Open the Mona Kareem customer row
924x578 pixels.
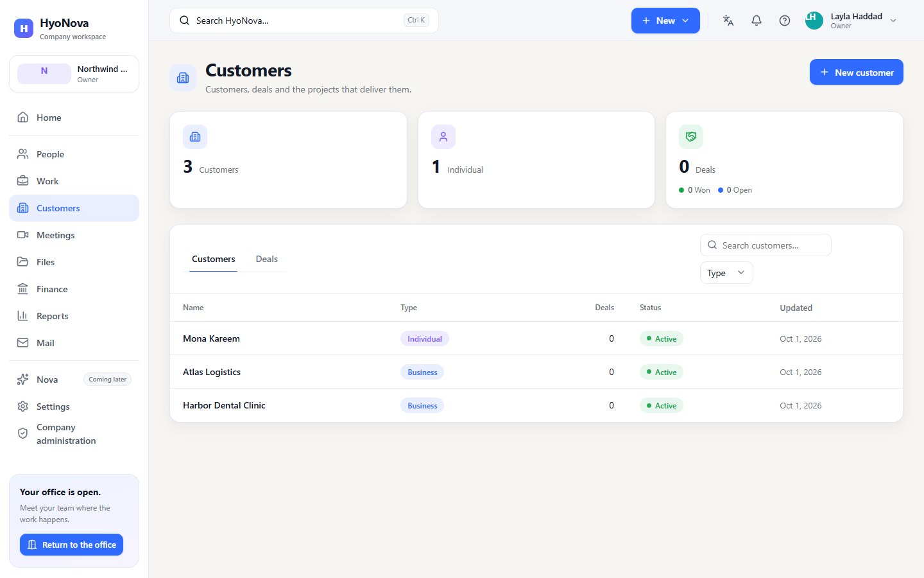536,338
